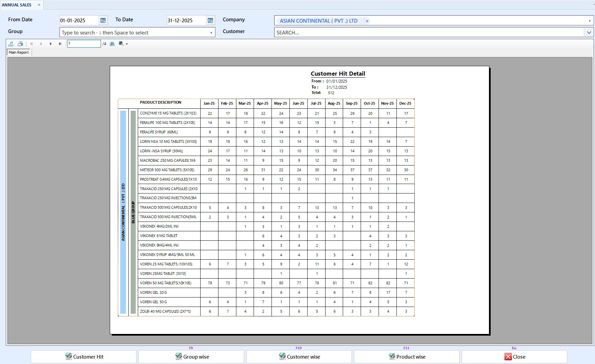Click the Customer Hit Detail report title

pyautogui.click(x=338, y=74)
